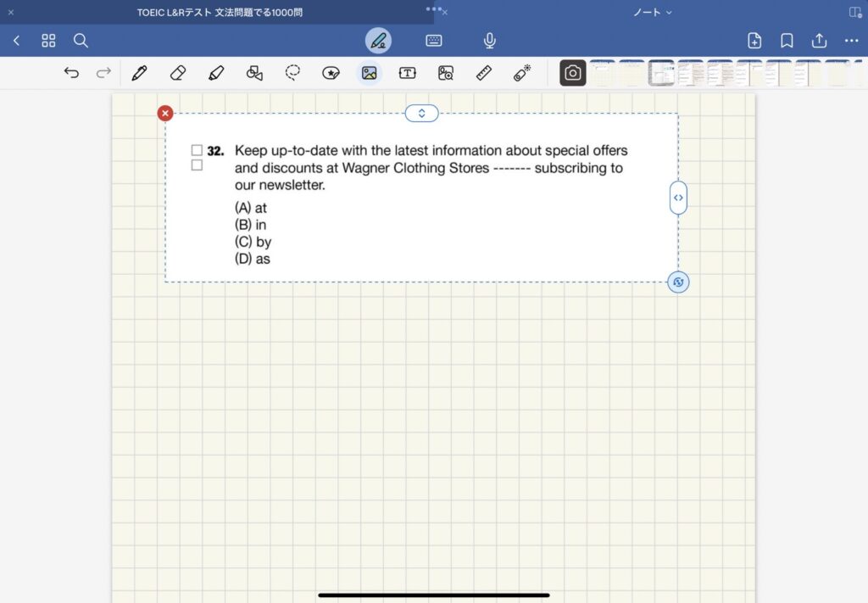Close the ノート tab
Viewport: 868px width, 603px height.
444,12
